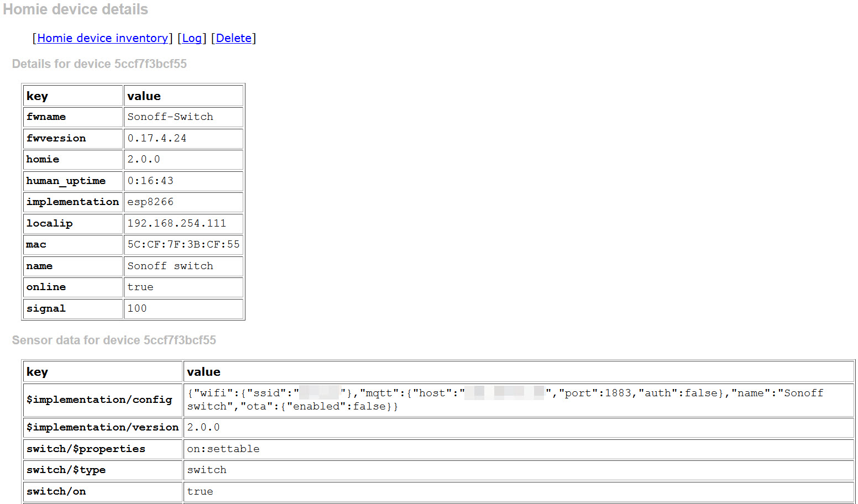Select 'Details for device 5ccf7f3bcf55' heading
This screenshot has height=504, width=858.
[x=100, y=64]
